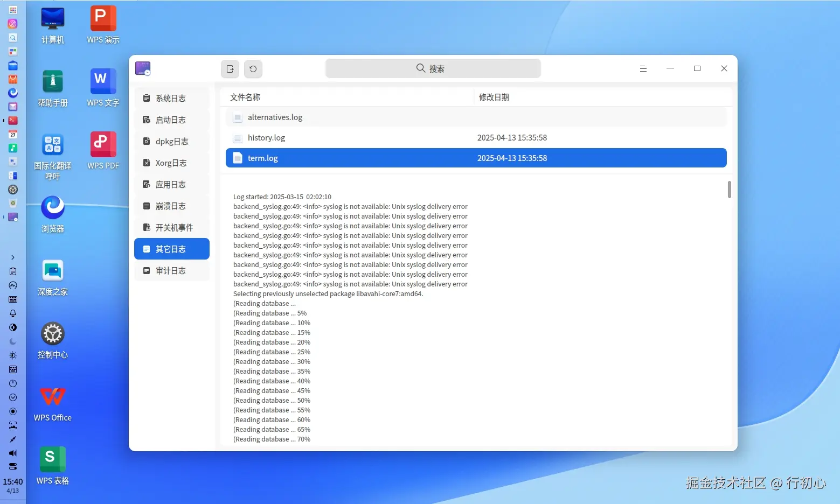This screenshot has height=504, width=840.
Task: Open the music player in the dock
Action: tap(13, 148)
